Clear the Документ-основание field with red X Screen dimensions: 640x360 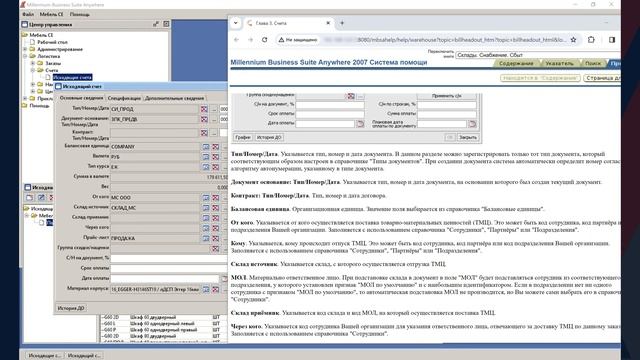click(204, 119)
